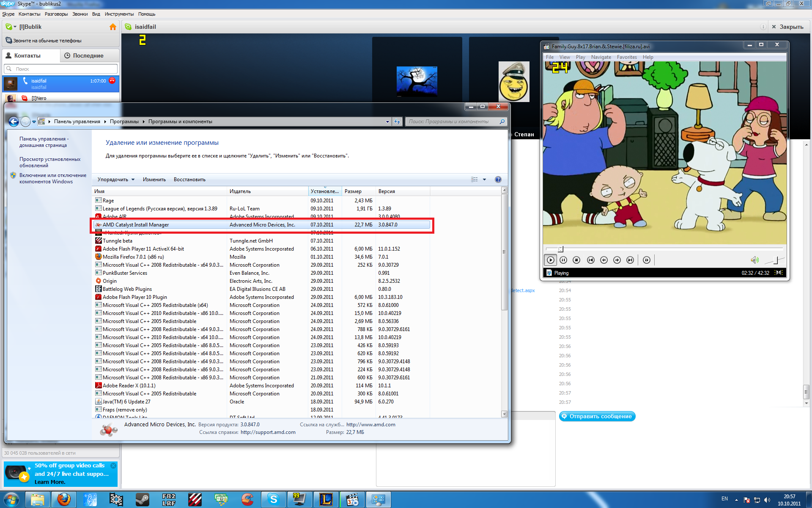
Task: Open Steam from the taskbar
Action: coord(142,500)
